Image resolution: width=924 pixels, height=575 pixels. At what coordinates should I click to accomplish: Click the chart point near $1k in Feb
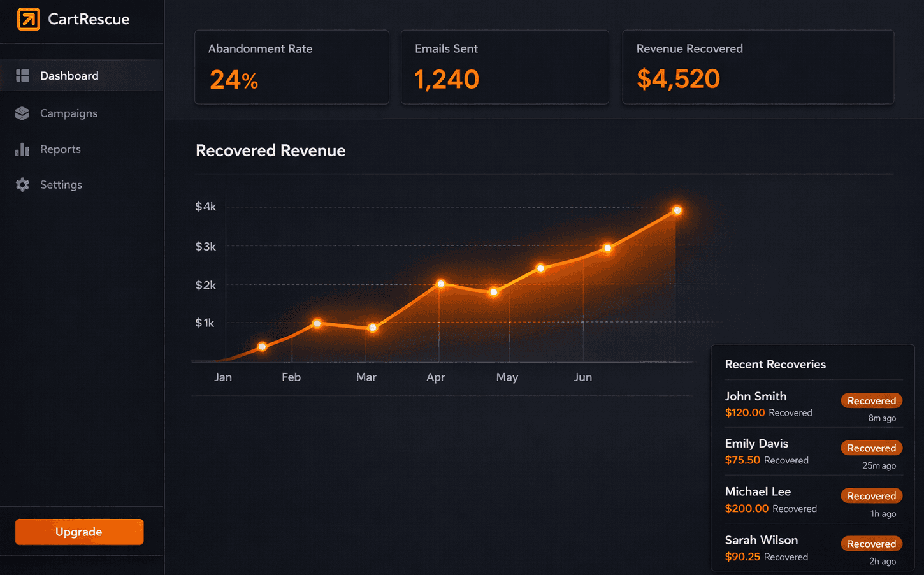[317, 324]
